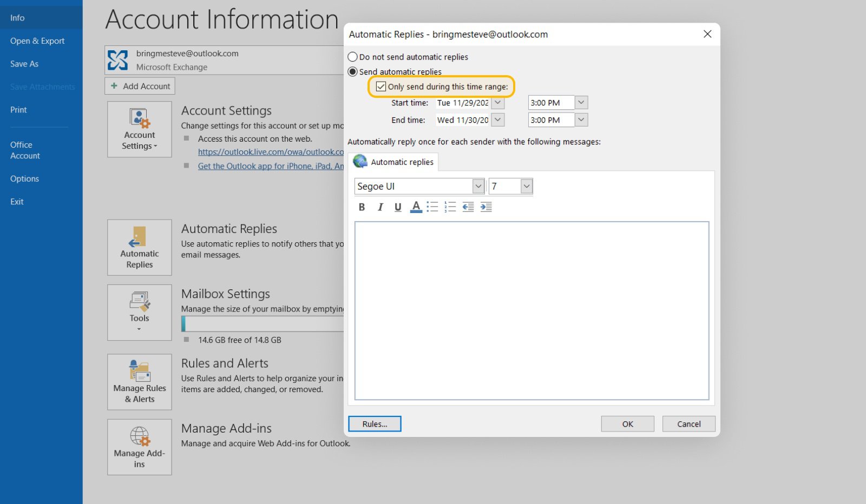Select 'Send automatic replies'
Viewport: 866px width, 504px height.
click(x=352, y=71)
